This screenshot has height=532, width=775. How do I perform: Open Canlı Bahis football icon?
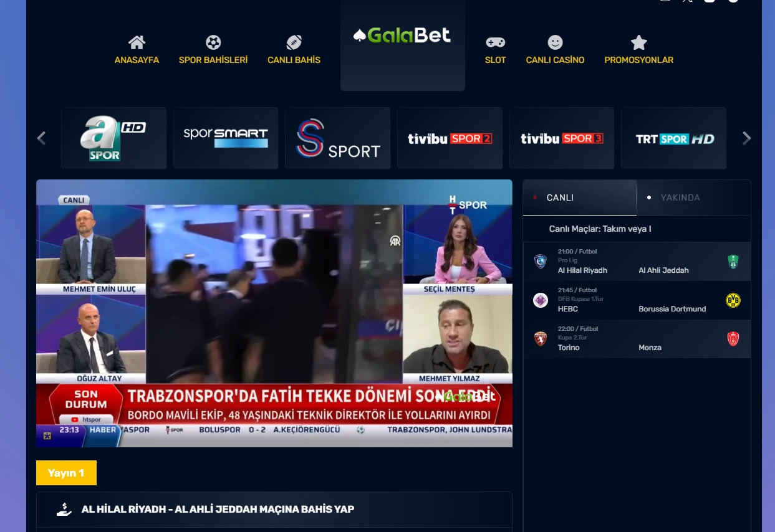tap(294, 42)
